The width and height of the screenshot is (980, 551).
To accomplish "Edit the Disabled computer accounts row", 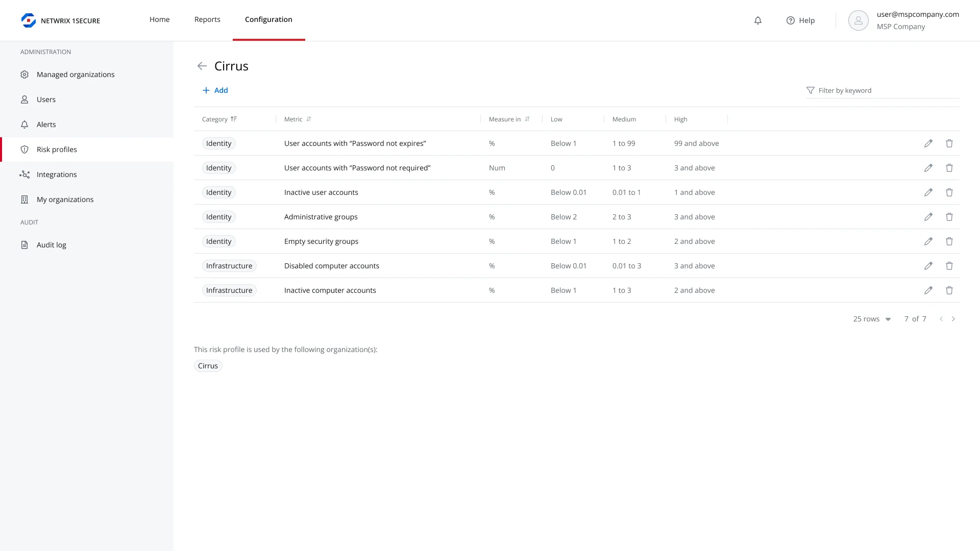I will [928, 266].
